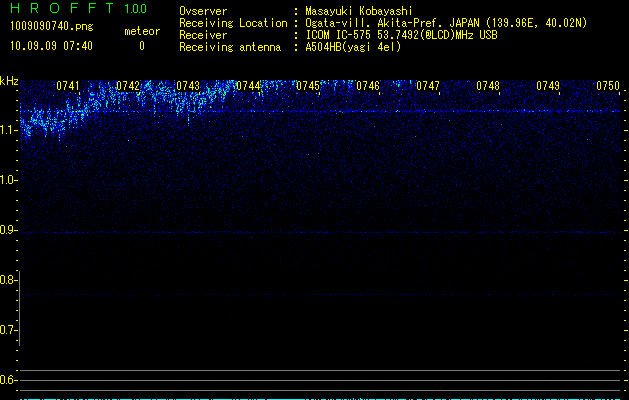Click the meteor label
Screen dimensions: 629x400
point(142,31)
